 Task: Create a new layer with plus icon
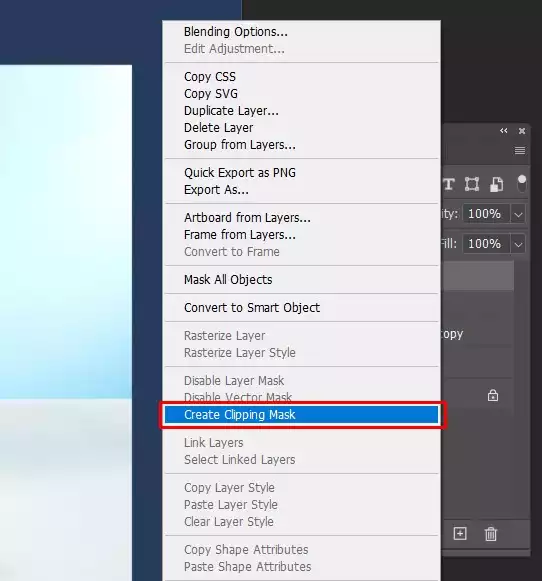coord(460,534)
